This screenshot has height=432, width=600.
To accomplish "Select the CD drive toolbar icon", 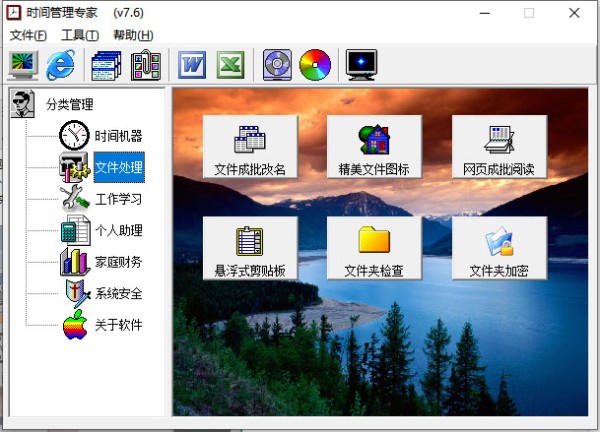I will (277, 65).
